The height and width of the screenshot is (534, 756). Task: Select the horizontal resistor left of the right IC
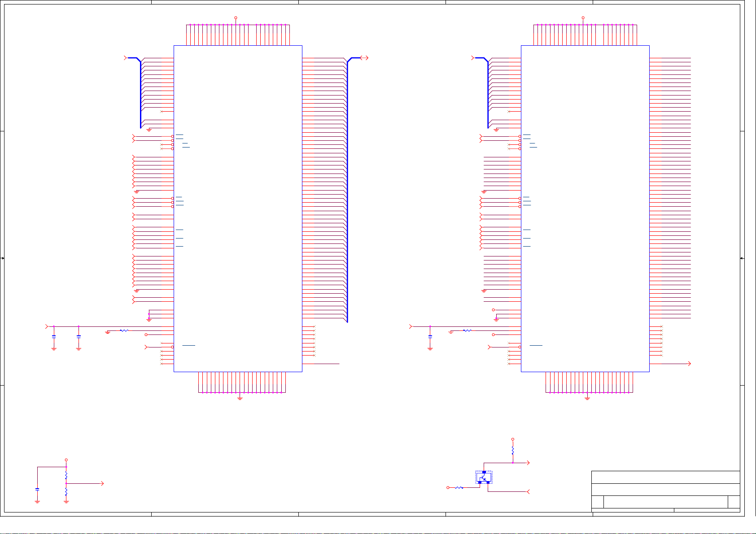coord(468,330)
